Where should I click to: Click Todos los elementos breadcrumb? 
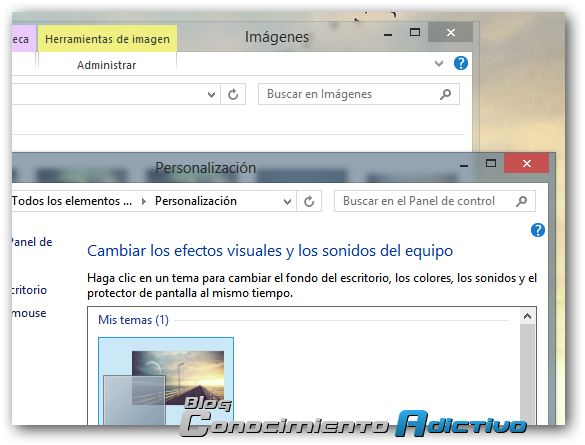(72, 201)
